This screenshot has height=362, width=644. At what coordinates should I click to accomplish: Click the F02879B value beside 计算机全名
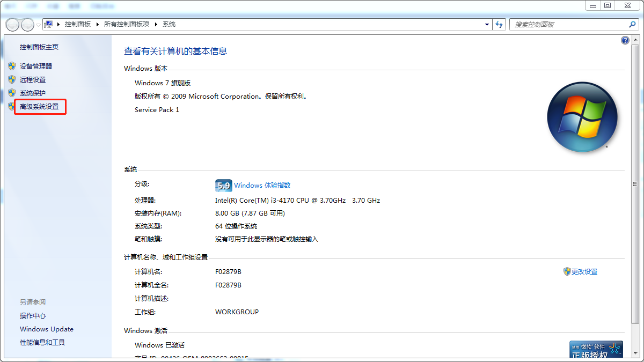pyautogui.click(x=228, y=285)
